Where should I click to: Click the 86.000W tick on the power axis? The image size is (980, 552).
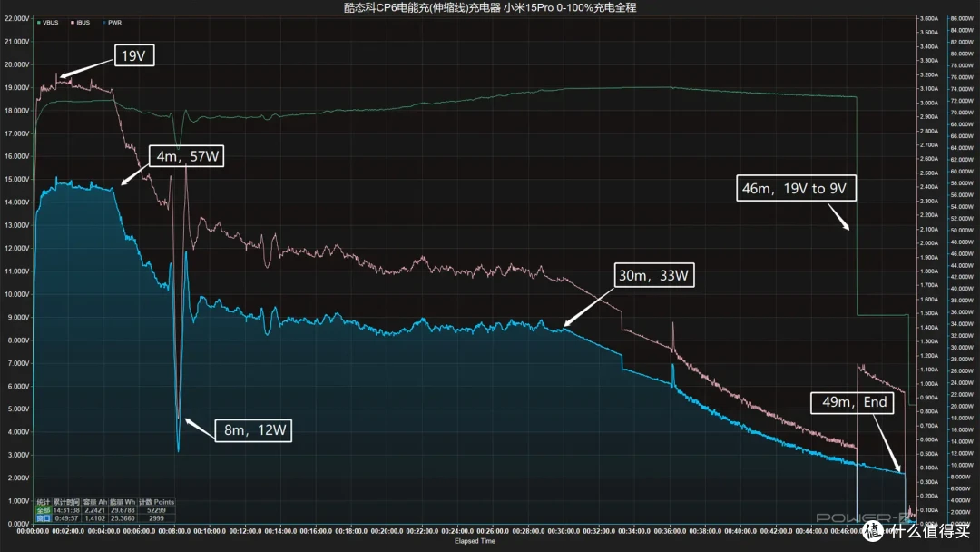[962, 19]
